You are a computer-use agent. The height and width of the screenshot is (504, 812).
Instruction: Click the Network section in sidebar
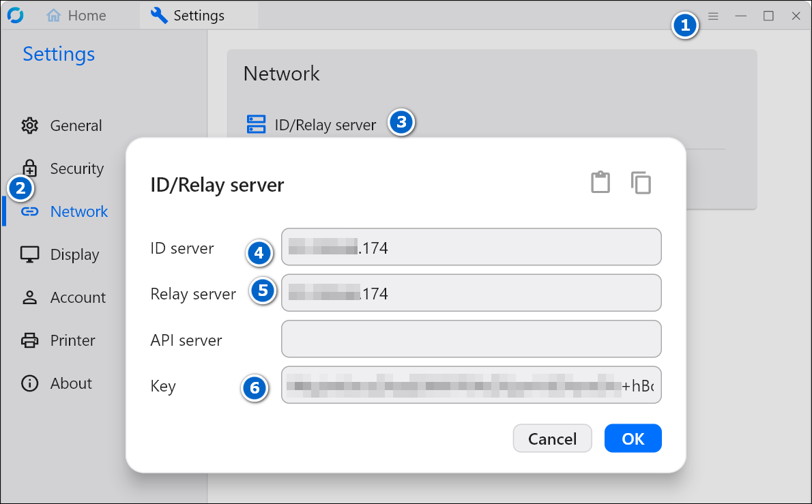[78, 211]
